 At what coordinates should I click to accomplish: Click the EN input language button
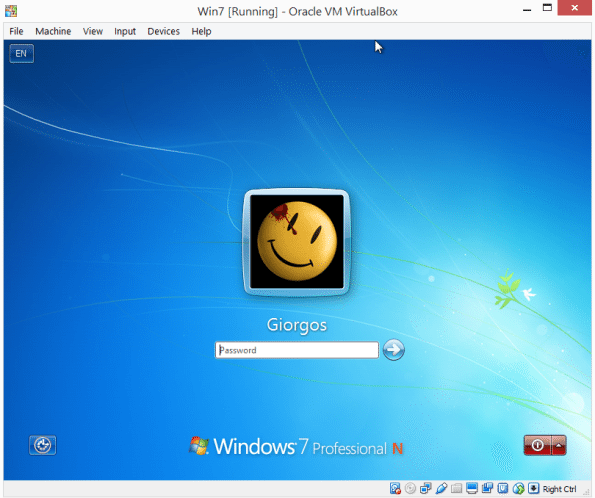click(21, 54)
